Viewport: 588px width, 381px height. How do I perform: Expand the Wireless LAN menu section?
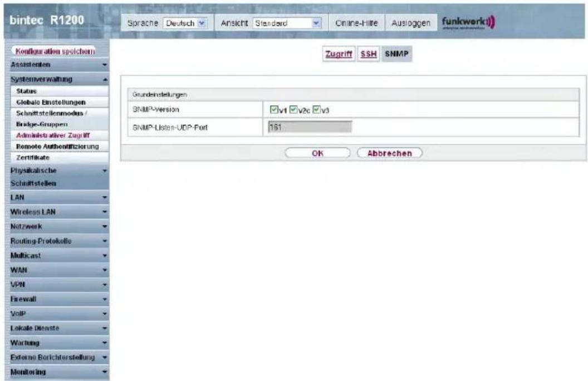point(59,212)
